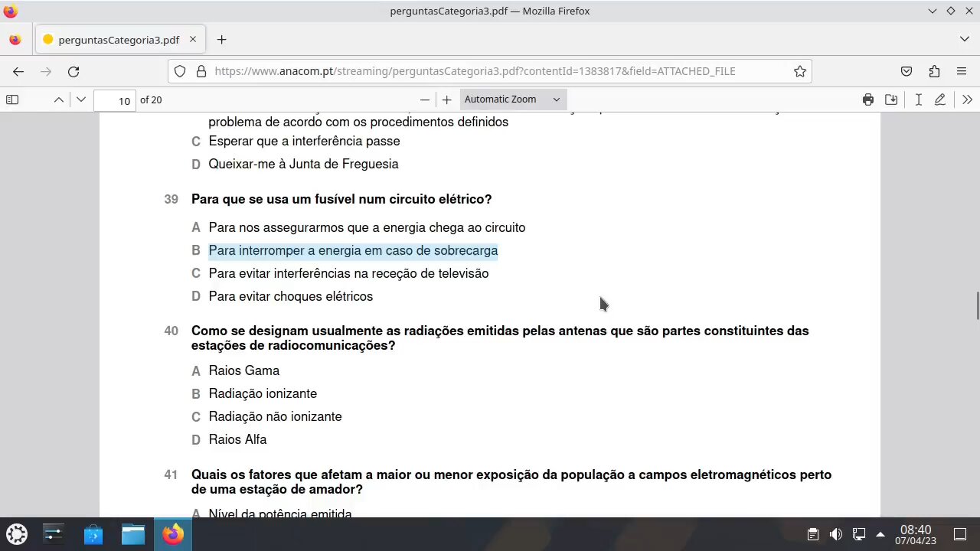The width and height of the screenshot is (980, 551).
Task: Click question 39 heading about fusível
Action: click(x=341, y=200)
